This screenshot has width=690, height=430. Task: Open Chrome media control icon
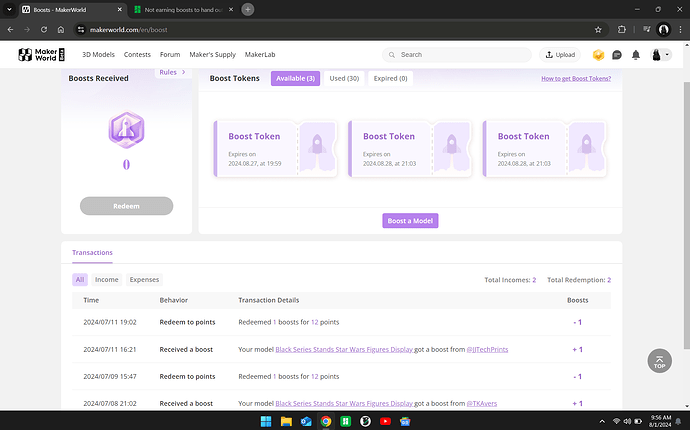point(646,30)
